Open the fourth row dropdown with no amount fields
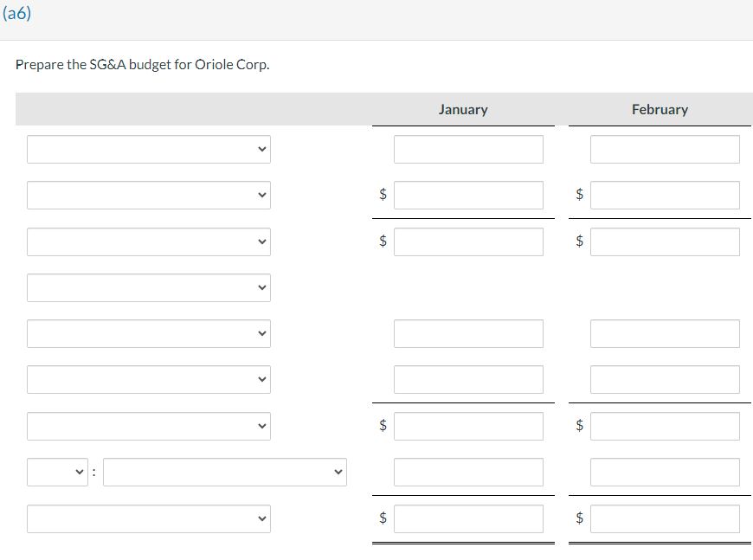Image resolution: width=753 pixels, height=560 pixels. (x=149, y=287)
